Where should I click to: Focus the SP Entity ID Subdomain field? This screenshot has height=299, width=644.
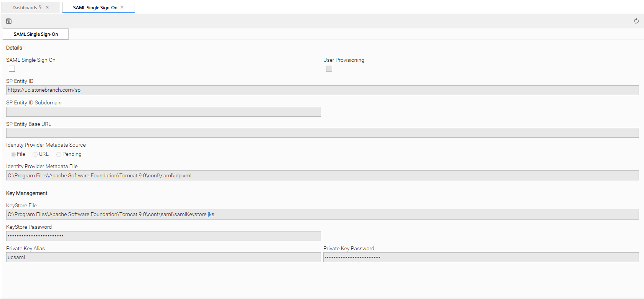click(x=163, y=112)
